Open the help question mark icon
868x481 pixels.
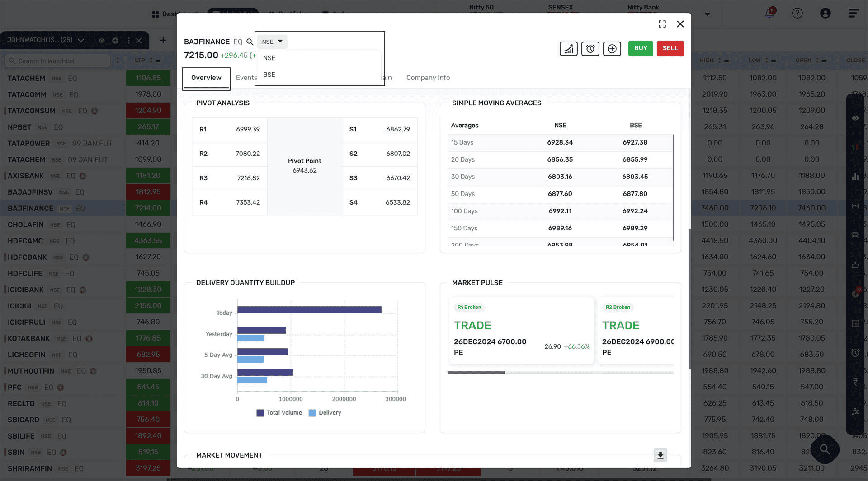click(797, 13)
